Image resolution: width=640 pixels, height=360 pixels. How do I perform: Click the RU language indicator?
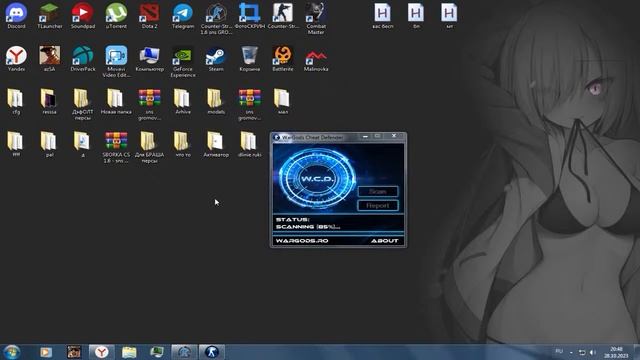[x=559, y=351]
